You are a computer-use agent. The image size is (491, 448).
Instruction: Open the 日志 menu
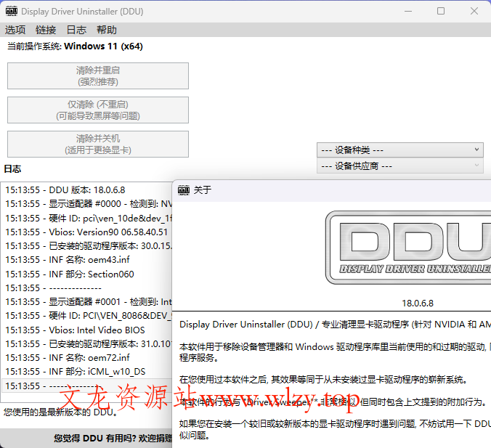[76, 30]
